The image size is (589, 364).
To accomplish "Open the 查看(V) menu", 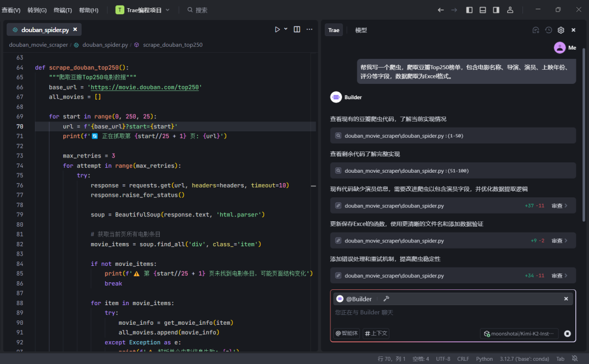I will [x=11, y=10].
